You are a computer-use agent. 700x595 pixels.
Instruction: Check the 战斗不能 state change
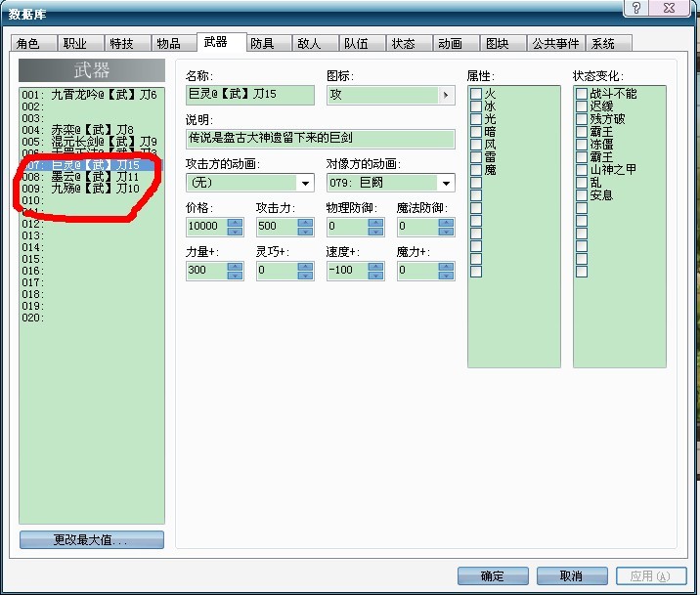pos(582,94)
